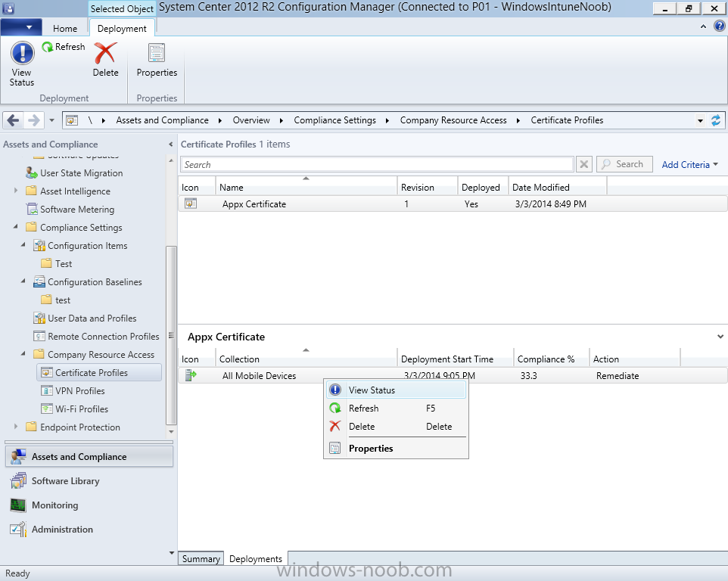Collapse Configuration Baselines tree node

tap(23, 281)
